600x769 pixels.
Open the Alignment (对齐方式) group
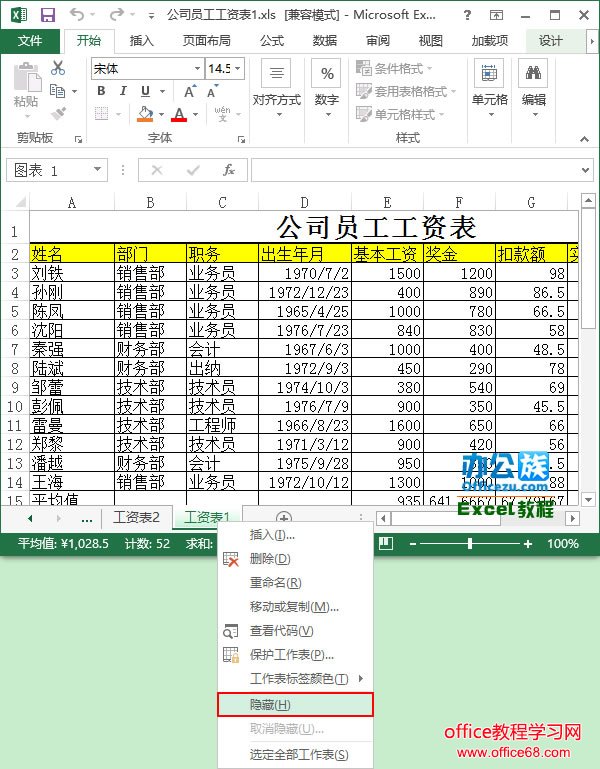(277, 89)
